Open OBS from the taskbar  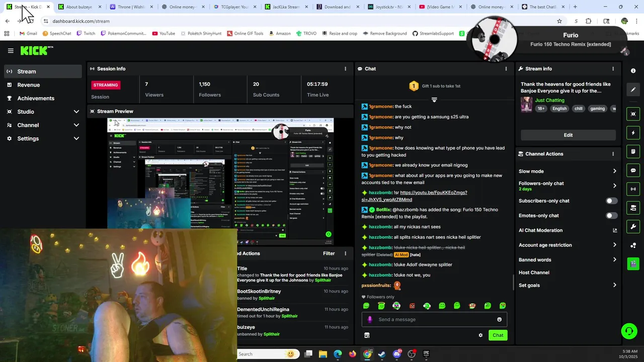[412, 354]
